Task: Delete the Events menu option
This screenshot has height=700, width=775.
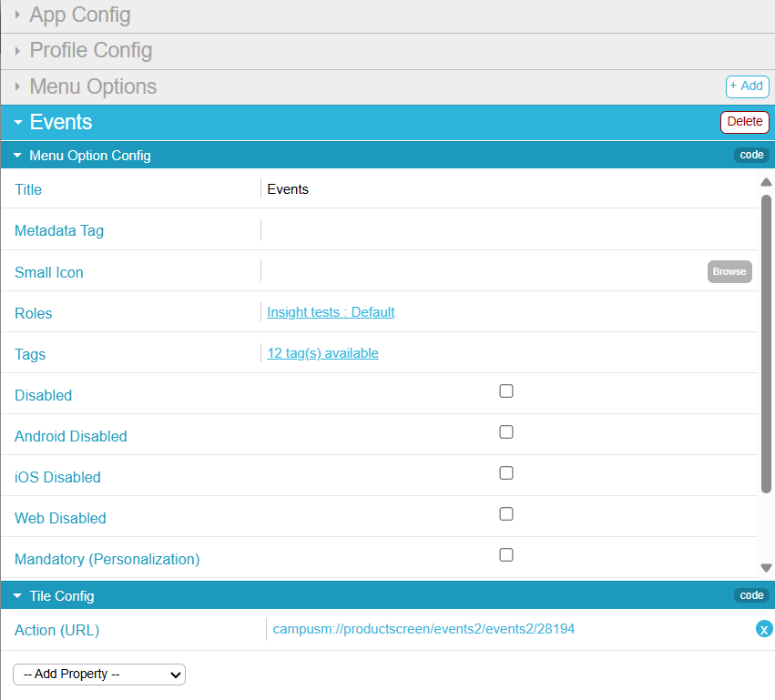Action: (x=744, y=122)
